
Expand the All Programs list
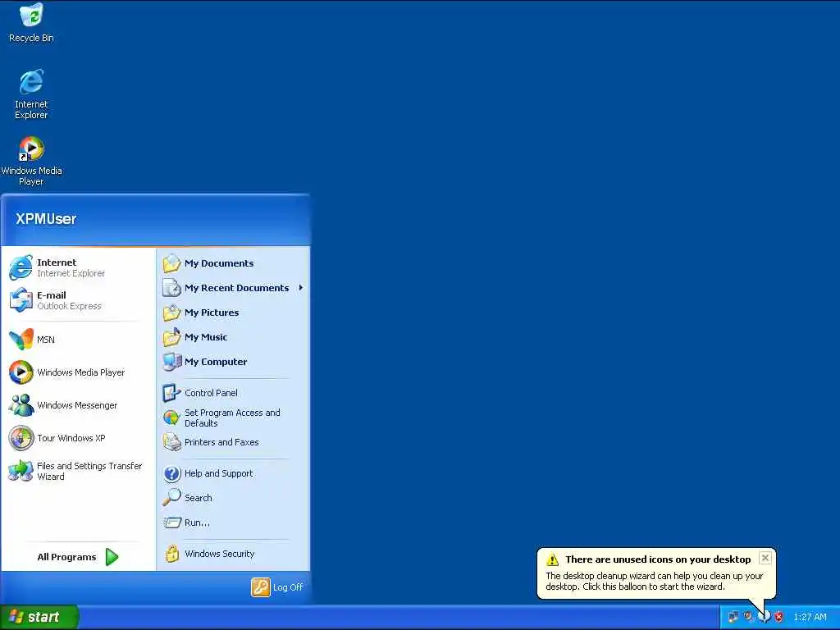78,557
